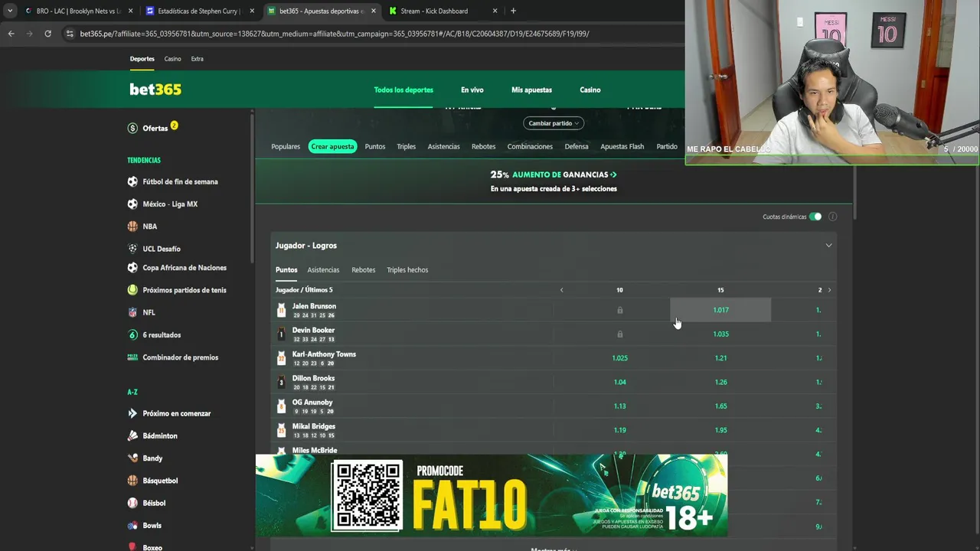Click soccer ball icon for México - Liga MX

tap(132, 204)
